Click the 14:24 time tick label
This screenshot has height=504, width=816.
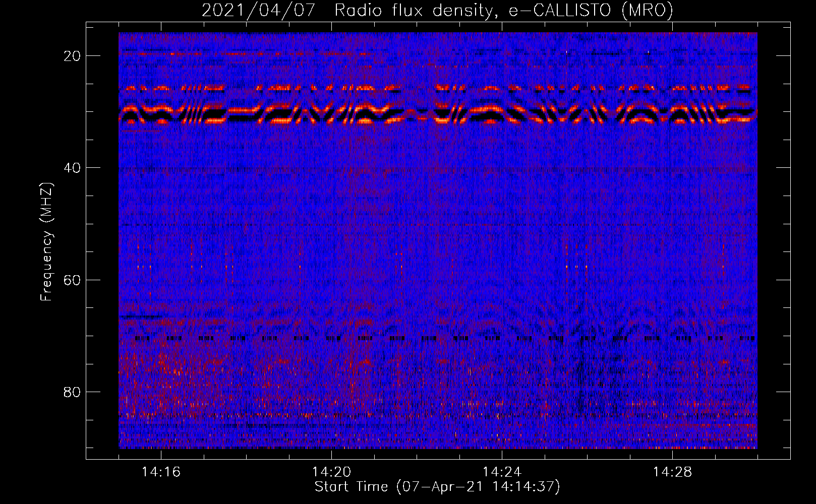[x=502, y=472]
